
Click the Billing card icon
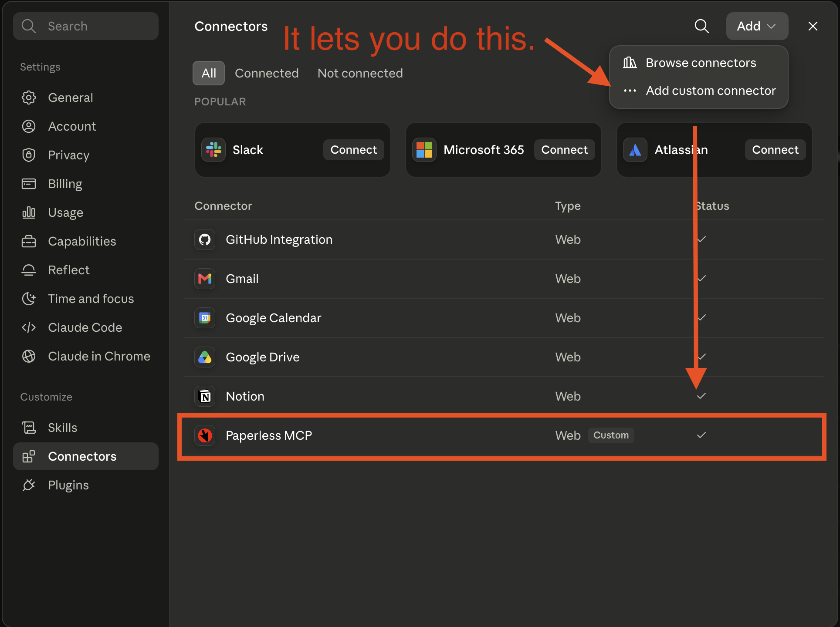(29, 184)
